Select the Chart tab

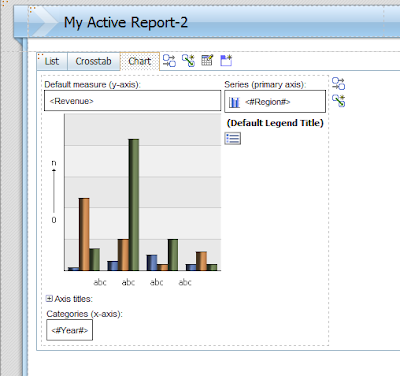140,61
